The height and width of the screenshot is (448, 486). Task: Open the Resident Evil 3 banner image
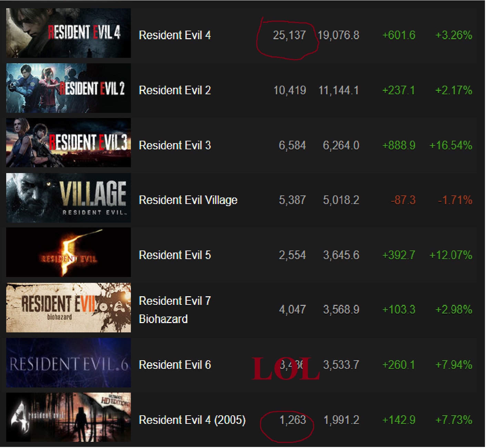pyautogui.click(x=69, y=143)
